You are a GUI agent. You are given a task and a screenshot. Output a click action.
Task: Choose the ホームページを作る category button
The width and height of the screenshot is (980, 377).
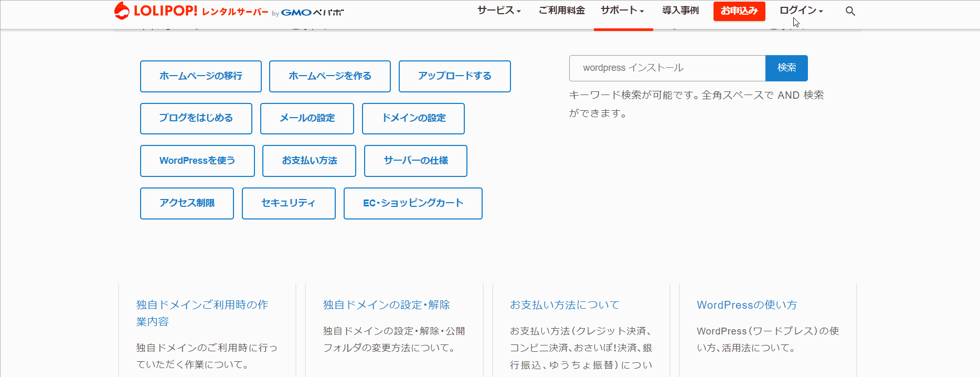[329, 76]
